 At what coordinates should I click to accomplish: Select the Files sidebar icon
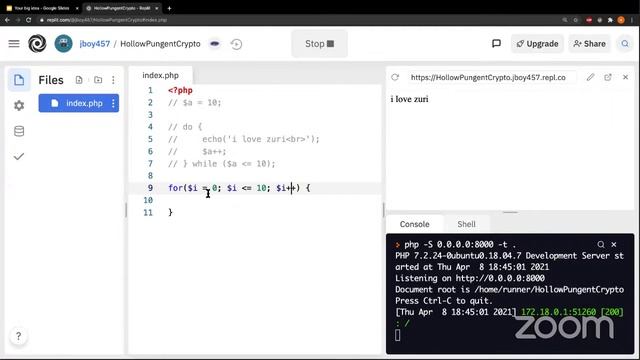(x=19, y=80)
